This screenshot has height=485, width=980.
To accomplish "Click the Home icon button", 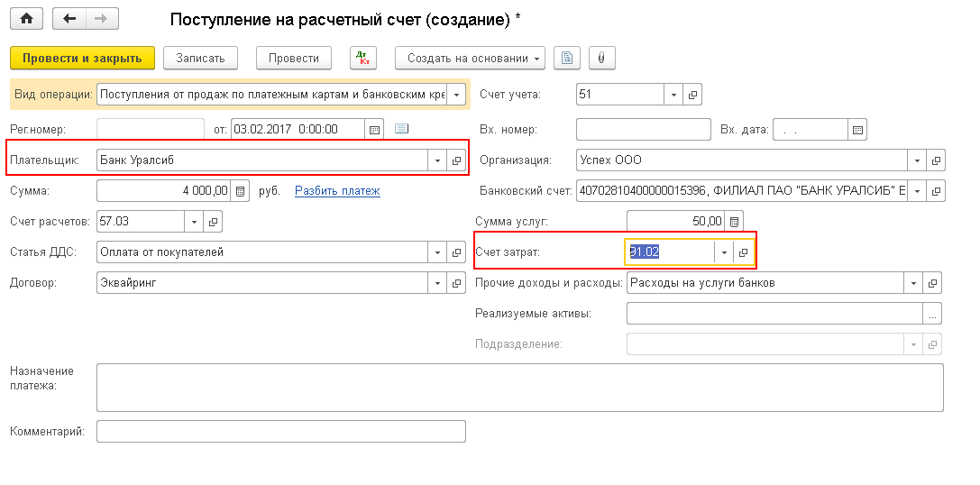I will pyautogui.click(x=27, y=18).
